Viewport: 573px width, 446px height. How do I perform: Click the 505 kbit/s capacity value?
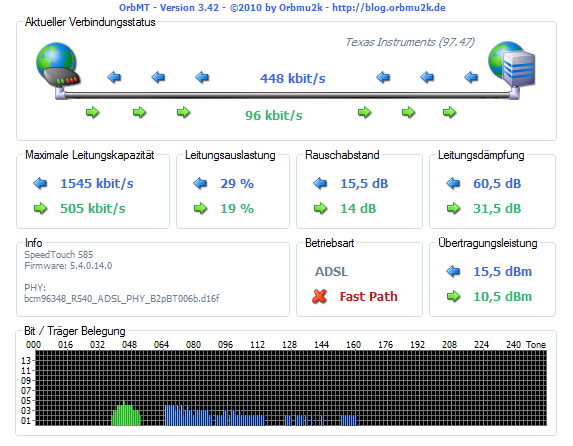pyautogui.click(x=93, y=208)
